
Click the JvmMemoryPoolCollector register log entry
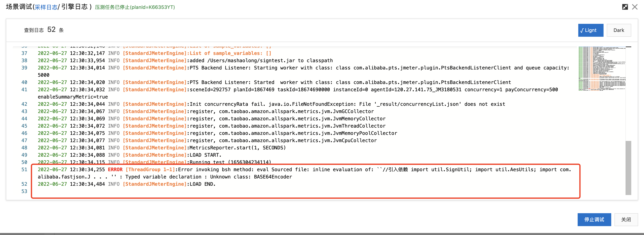[x=293, y=133]
